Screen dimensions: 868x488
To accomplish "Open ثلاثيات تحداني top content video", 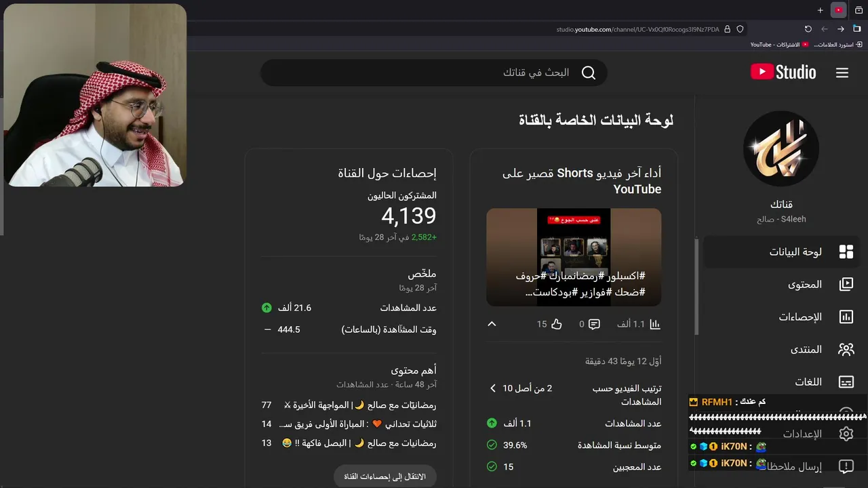I will [358, 424].
